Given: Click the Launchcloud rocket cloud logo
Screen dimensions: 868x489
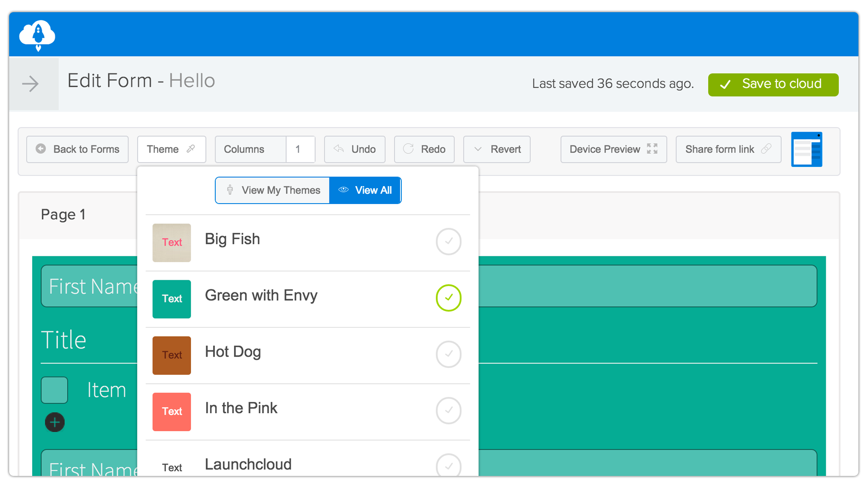Looking at the screenshot, I should pyautogui.click(x=37, y=35).
